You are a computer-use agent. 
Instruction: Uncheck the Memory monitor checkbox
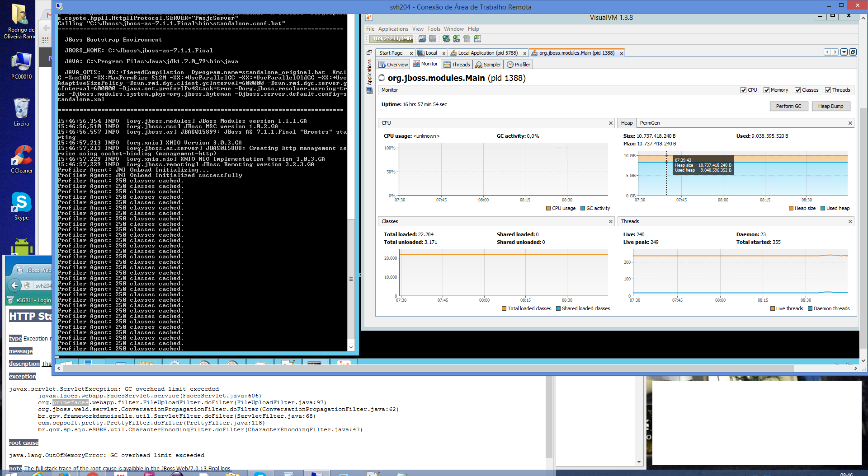pos(766,90)
